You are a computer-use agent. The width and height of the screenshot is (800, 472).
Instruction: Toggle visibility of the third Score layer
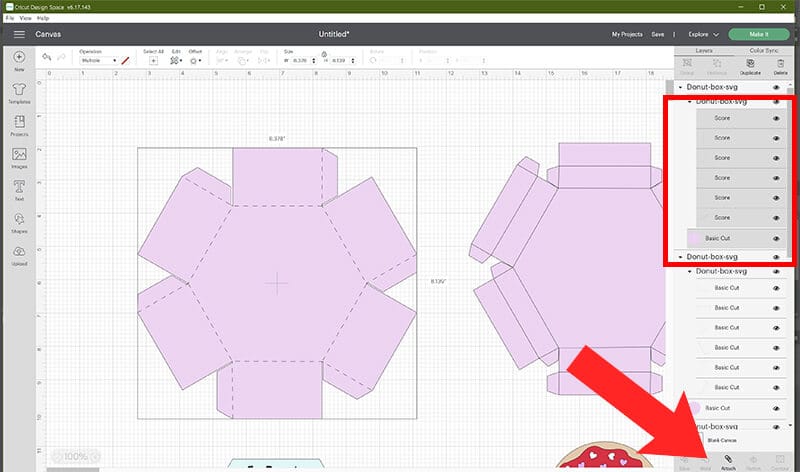(776, 158)
